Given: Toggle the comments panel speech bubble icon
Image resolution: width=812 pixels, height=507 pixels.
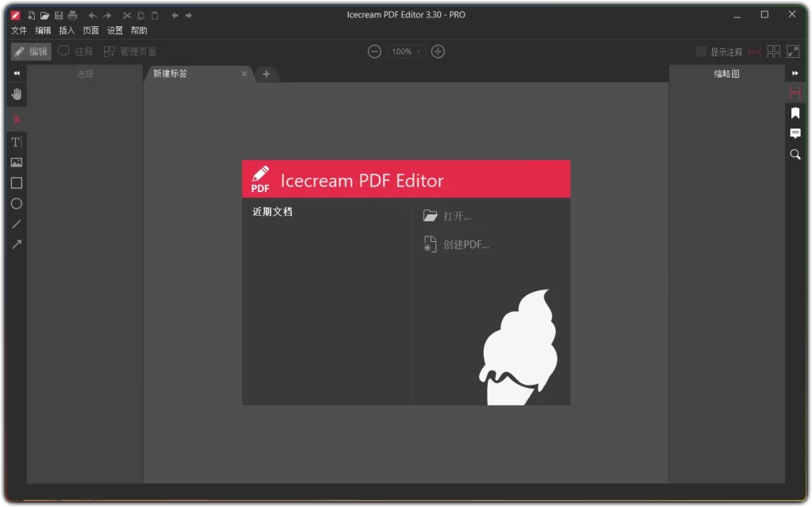Looking at the screenshot, I should tap(795, 133).
